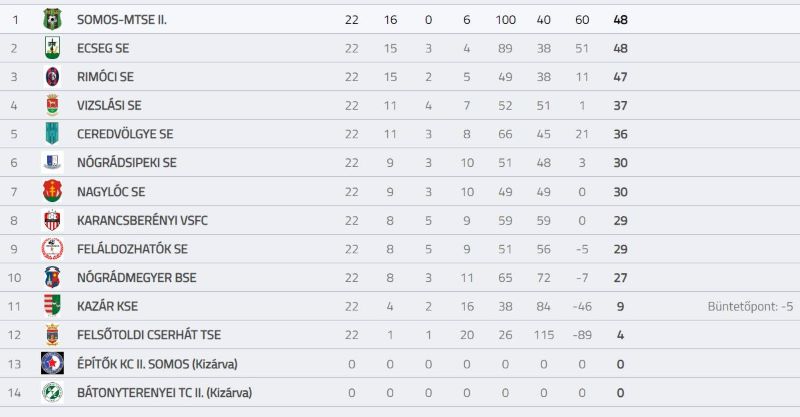The image size is (800, 417).
Task: Open the KARANCSBERÉNYI VSFC team name
Action: (x=142, y=220)
